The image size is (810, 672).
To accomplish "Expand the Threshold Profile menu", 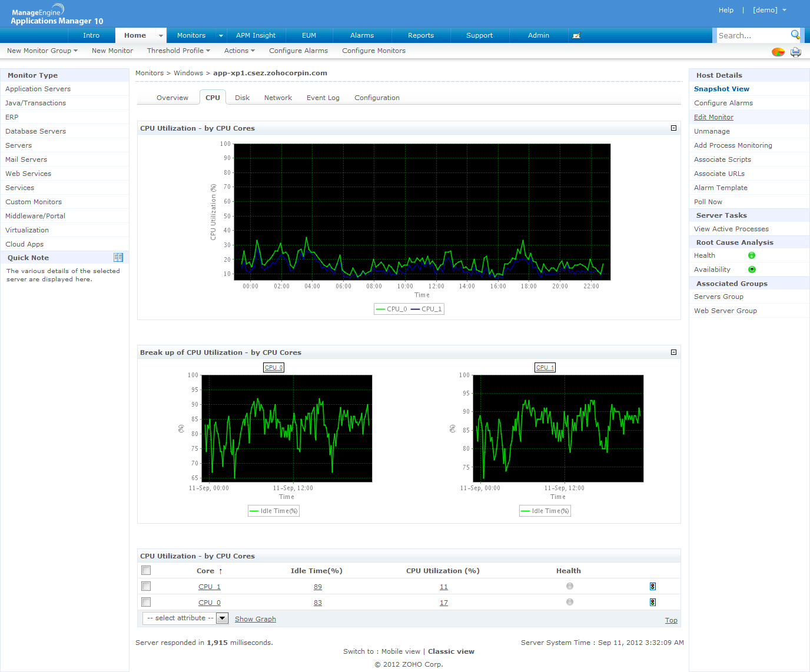I will click(178, 51).
